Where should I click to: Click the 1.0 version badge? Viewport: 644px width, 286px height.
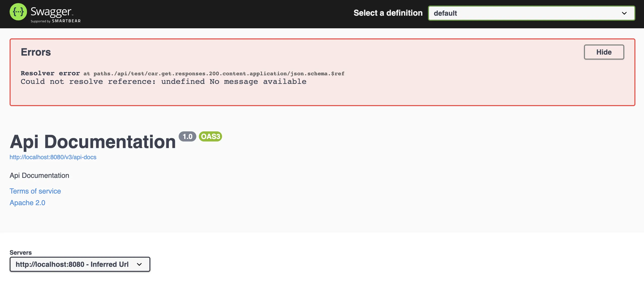coord(187,137)
